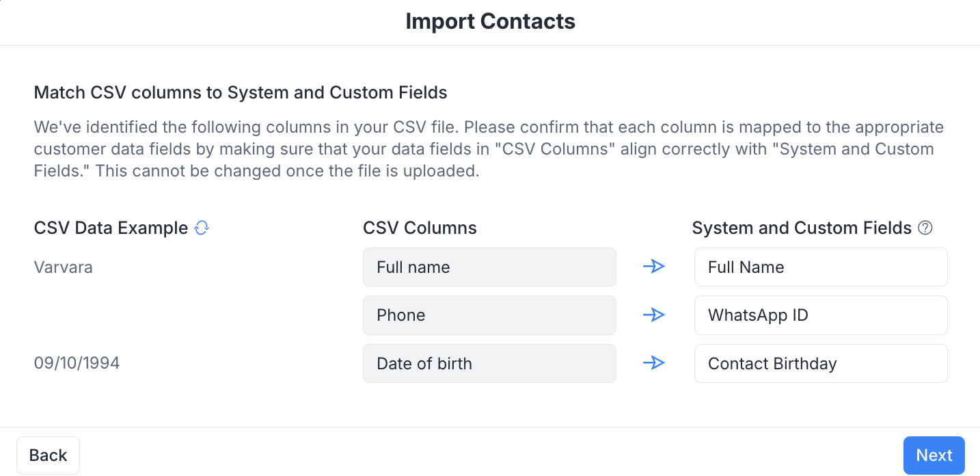Expand the Contact Birthday field dropdown
Screen dimensions: 980x476
pos(820,363)
